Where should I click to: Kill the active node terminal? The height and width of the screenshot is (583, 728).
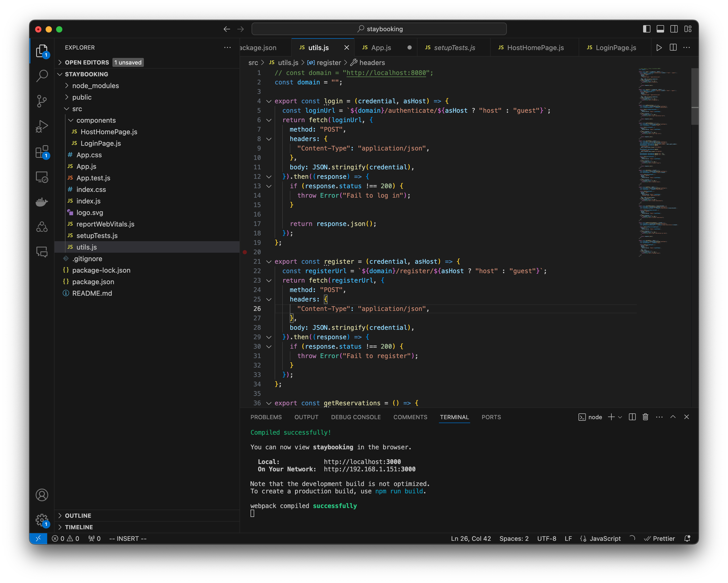pos(645,417)
